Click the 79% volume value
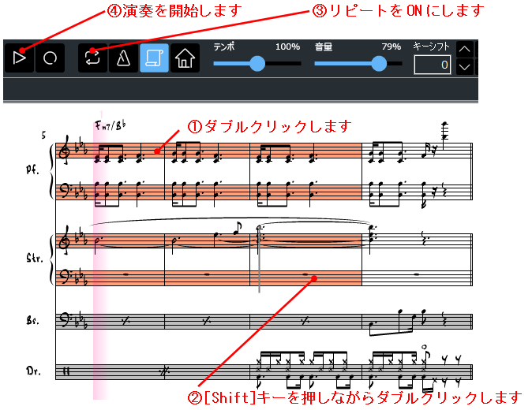 (392, 47)
